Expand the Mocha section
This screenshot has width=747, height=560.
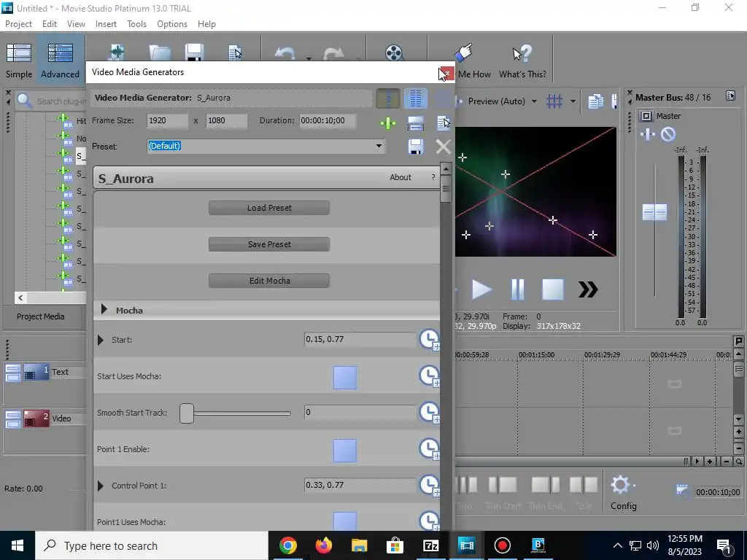point(104,310)
